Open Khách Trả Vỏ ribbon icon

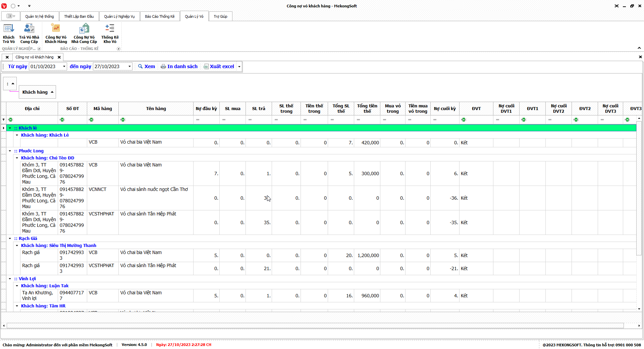coord(9,34)
